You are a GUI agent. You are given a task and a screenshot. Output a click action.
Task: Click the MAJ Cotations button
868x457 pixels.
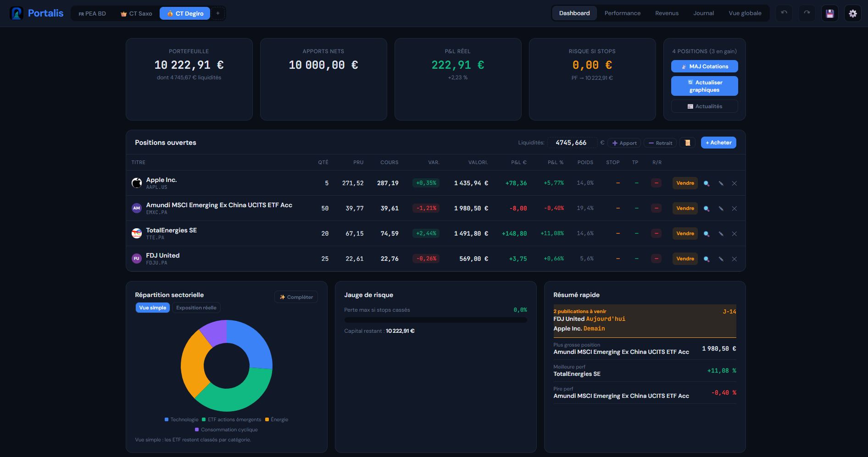(x=705, y=66)
